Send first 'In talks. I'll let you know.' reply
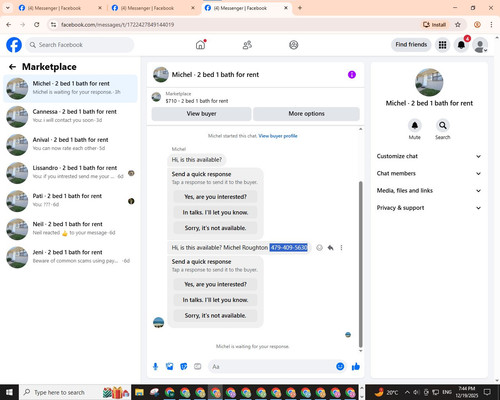This screenshot has height=400, width=500. point(215,212)
